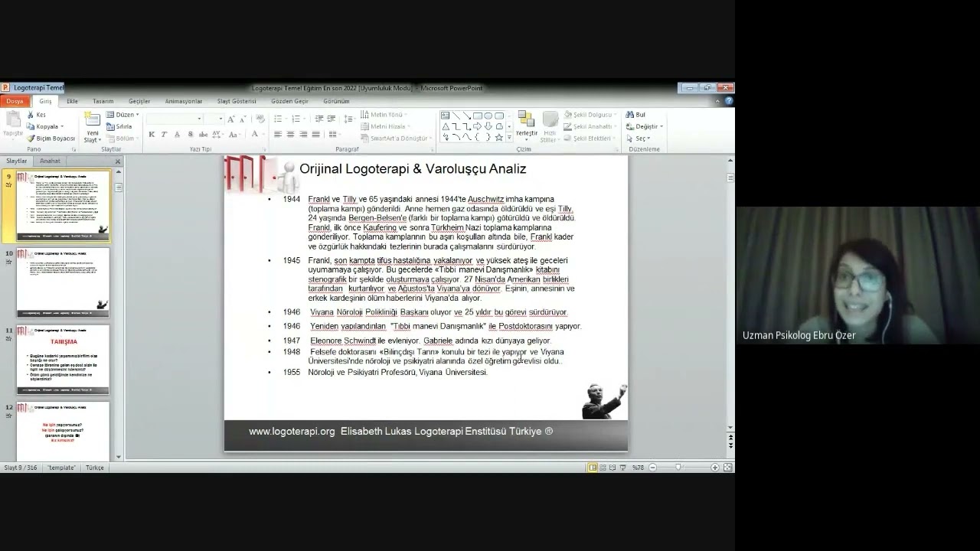Increase font size with the larger A
Image resolution: width=980 pixels, height=551 pixels.
(230, 119)
